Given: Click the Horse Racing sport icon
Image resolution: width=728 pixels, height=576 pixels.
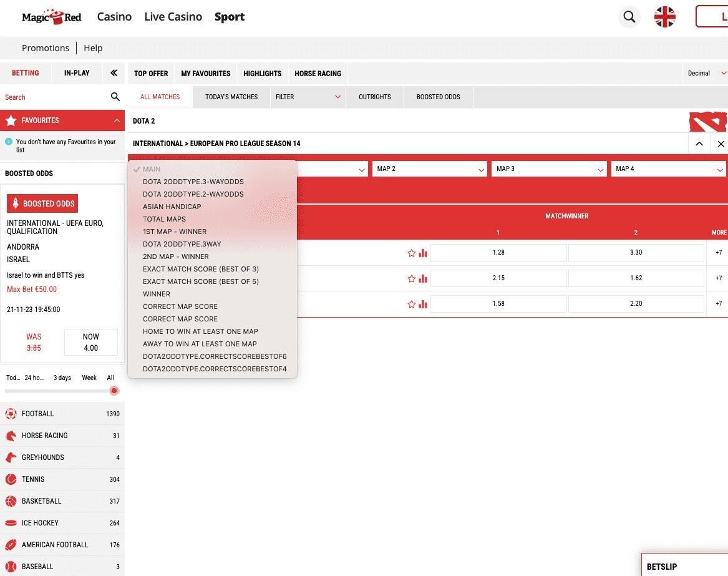Looking at the screenshot, I should (x=11, y=435).
